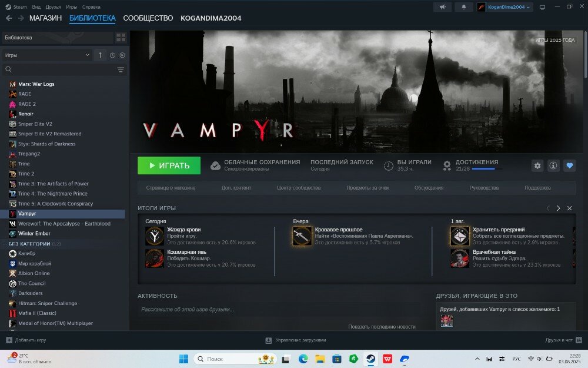Select Sniper Elite V2 Remastered
The height and width of the screenshot is (368, 588).
click(x=50, y=134)
